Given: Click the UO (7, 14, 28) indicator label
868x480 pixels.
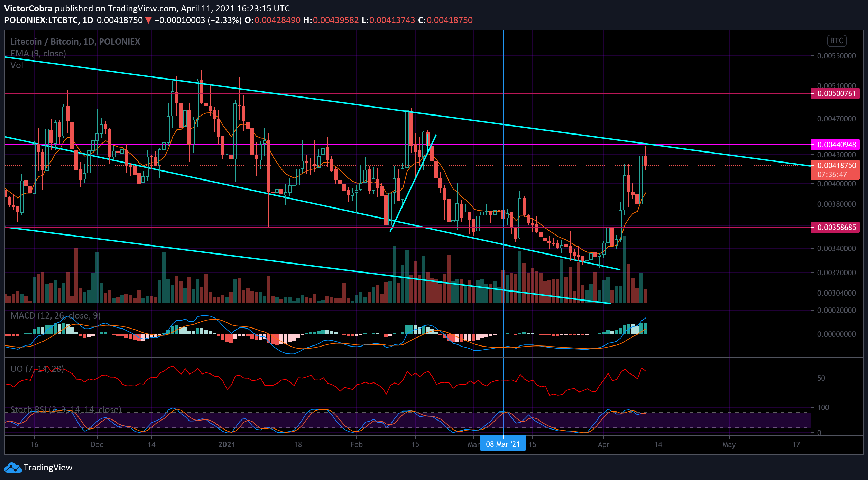Looking at the screenshot, I should [37, 369].
